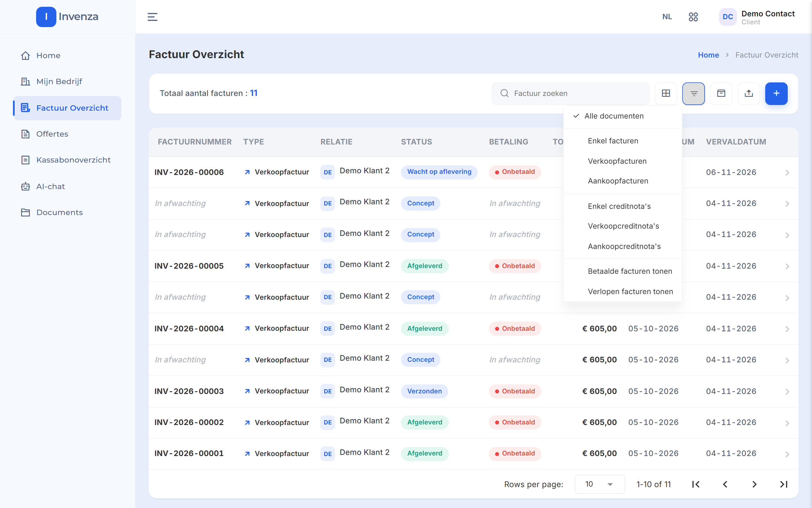This screenshot has width=812, height=508.
Task: Click arrow icon in INV-2026-00006 type cell
Action: [x=247, y=172]
